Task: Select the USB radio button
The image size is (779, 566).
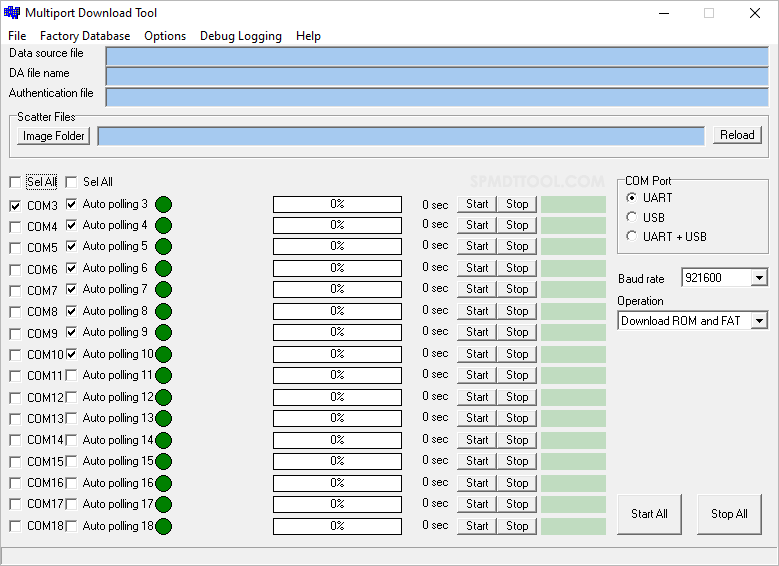Action: [x=631, y=217]
